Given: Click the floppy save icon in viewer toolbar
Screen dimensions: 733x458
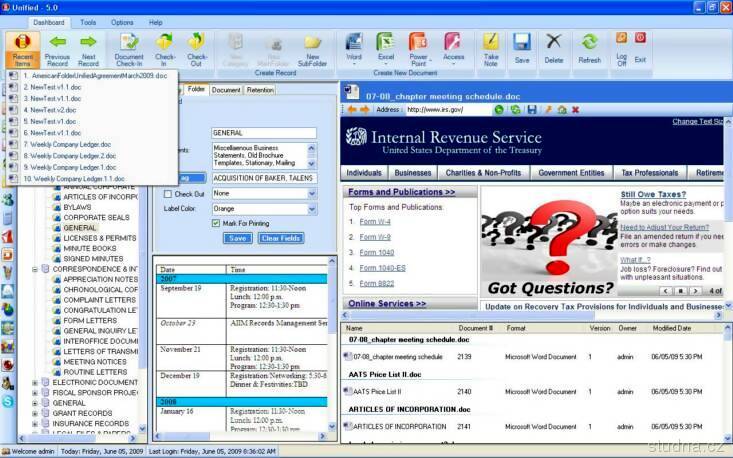Looking at the screenshot, I should tap(532, 110).
